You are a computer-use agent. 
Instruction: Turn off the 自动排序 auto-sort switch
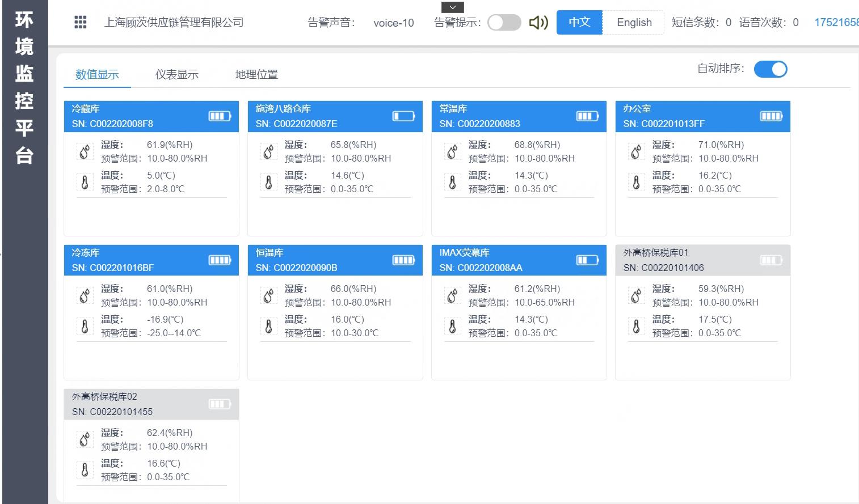[x=770, y=69]
